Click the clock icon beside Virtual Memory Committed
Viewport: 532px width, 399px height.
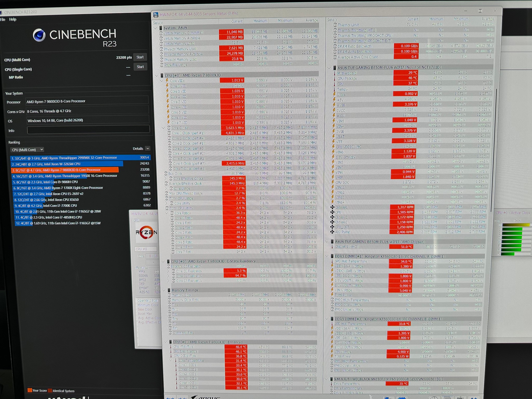tap(161, 33)
